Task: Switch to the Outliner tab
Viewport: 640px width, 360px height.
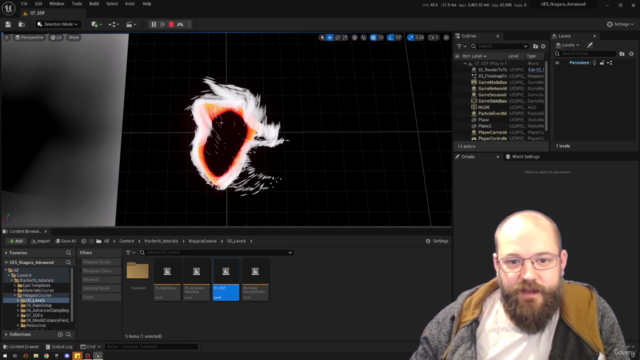Action: pyautogui.click(x=469, y=36)
